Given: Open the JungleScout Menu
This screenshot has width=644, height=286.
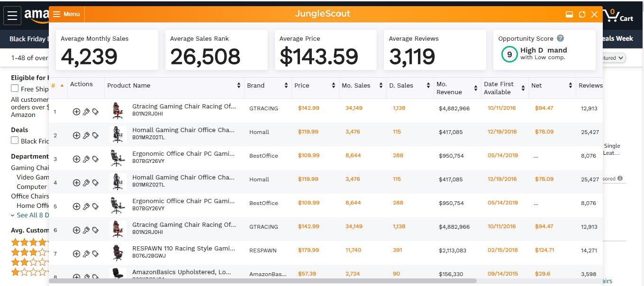Looking at the screenshot, I should point(66,14).
